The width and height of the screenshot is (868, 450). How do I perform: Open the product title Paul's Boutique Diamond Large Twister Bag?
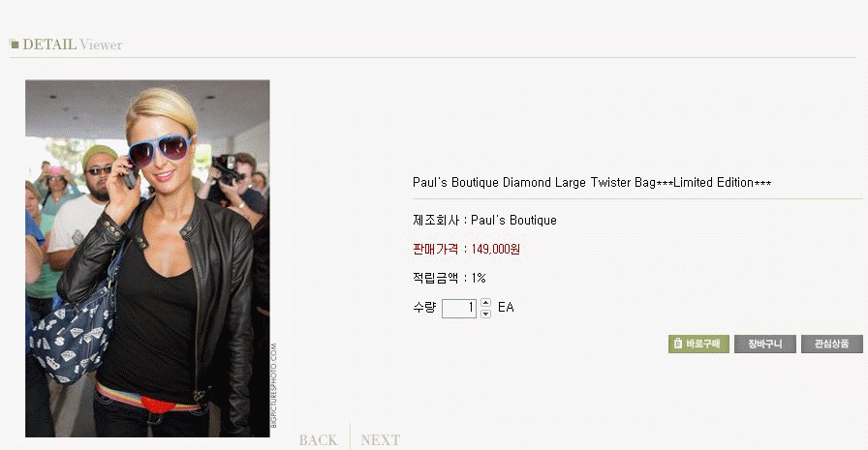(592, 183)
